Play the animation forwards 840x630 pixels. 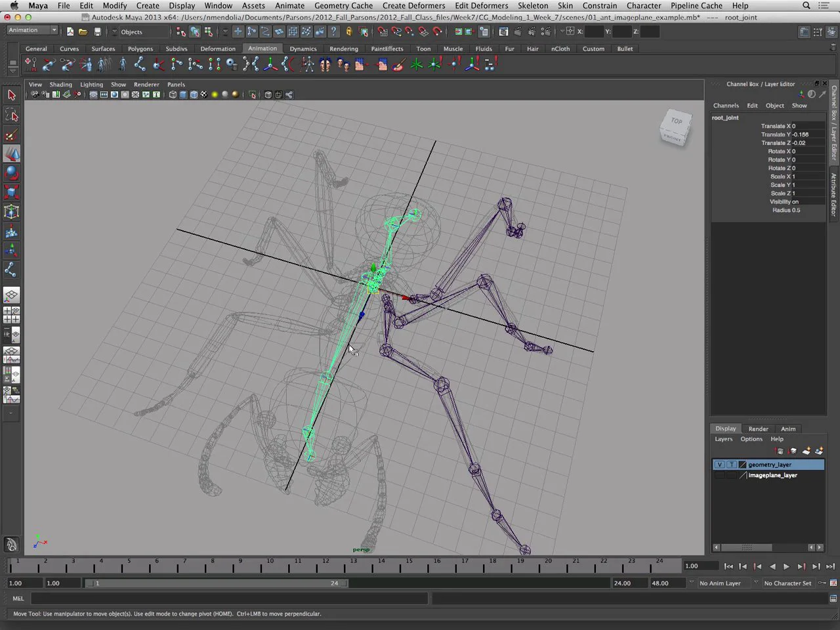(x=786, y=566)
